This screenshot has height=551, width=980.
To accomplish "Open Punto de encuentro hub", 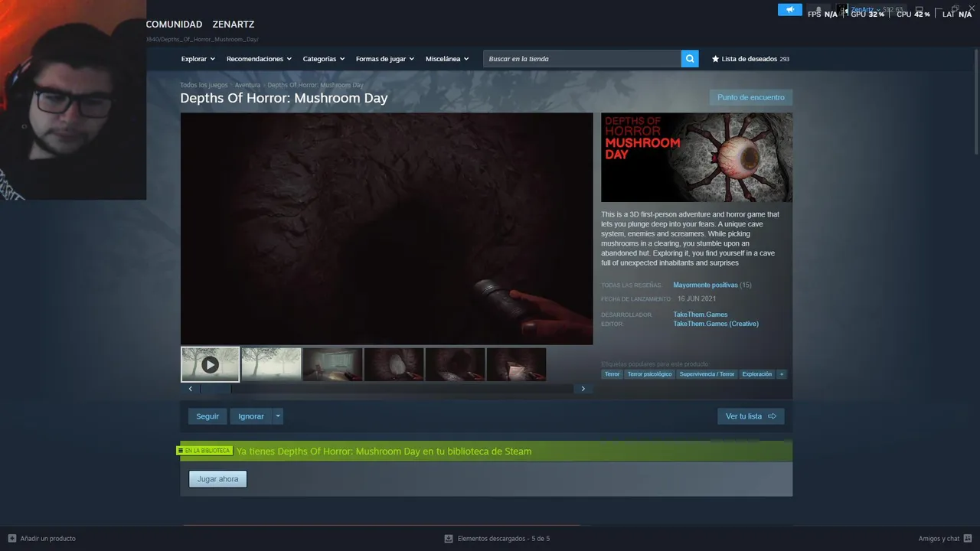I will click(x=751, y=97).
